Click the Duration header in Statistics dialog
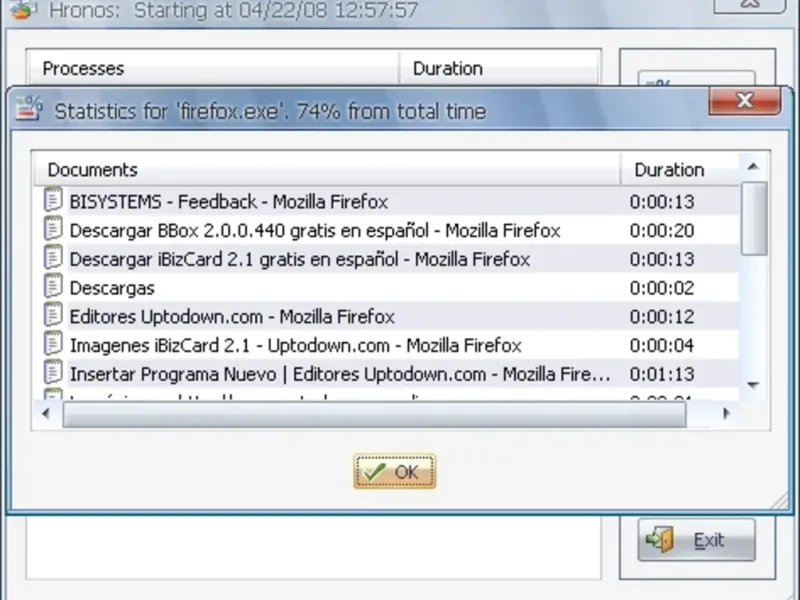This screenshot has width=800, height=600. click(680, 169)
